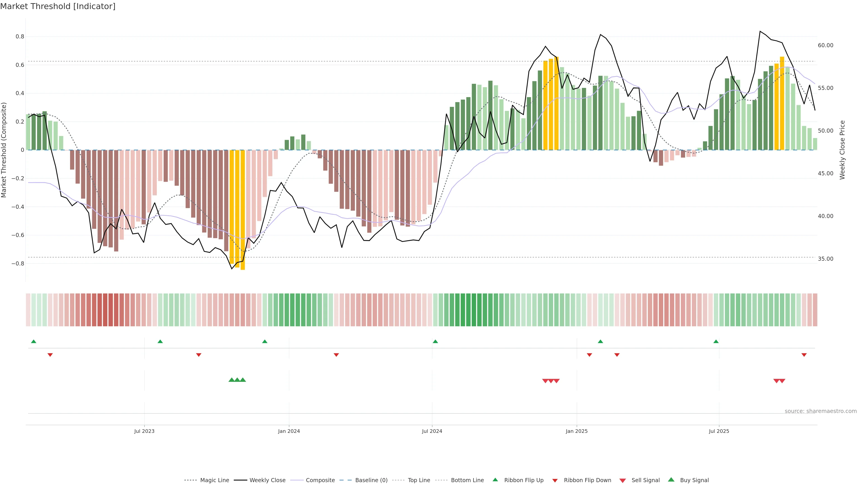Click the Ribbon Flip Up legend triangle icon
This screenshot has width=868, height=488.
point(495,480)
